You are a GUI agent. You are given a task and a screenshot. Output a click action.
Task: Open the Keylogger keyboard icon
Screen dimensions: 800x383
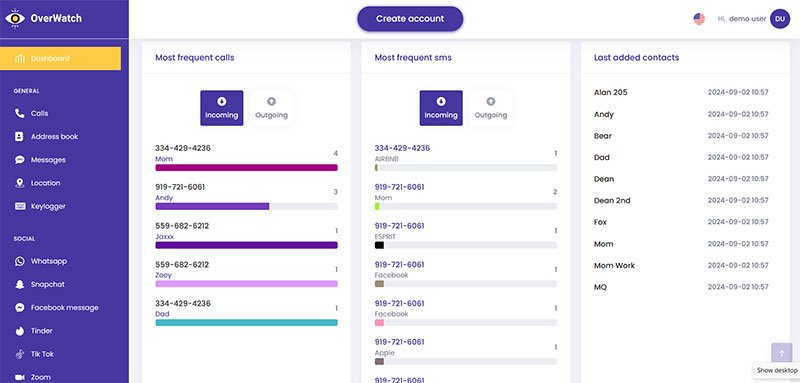click(x=20, y=206)
